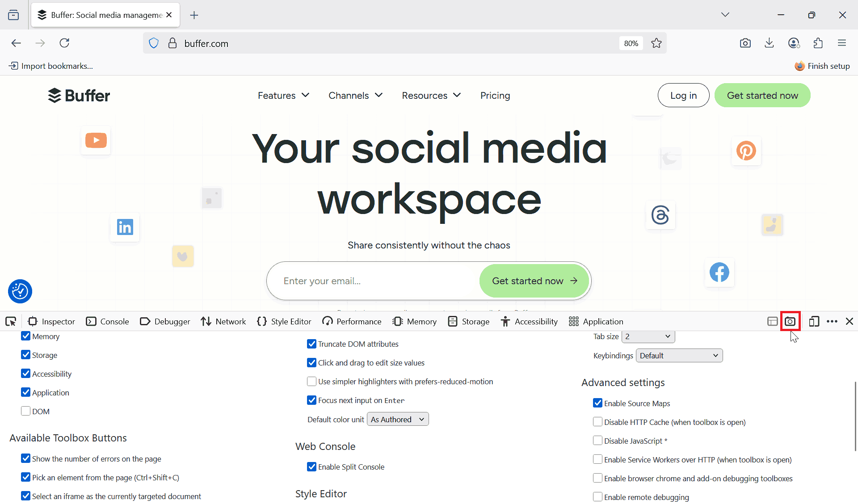Uncheck Enable Source Maps

[597, 403]
